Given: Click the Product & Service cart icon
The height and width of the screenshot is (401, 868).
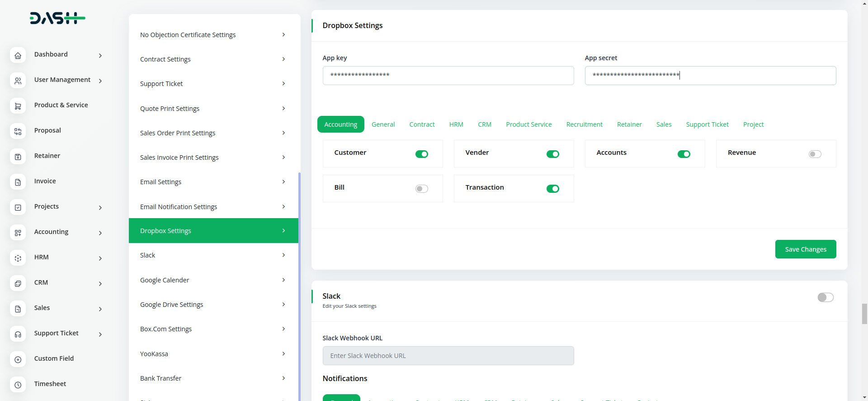Looking at the screenshot, I should (x=18, y=106).
